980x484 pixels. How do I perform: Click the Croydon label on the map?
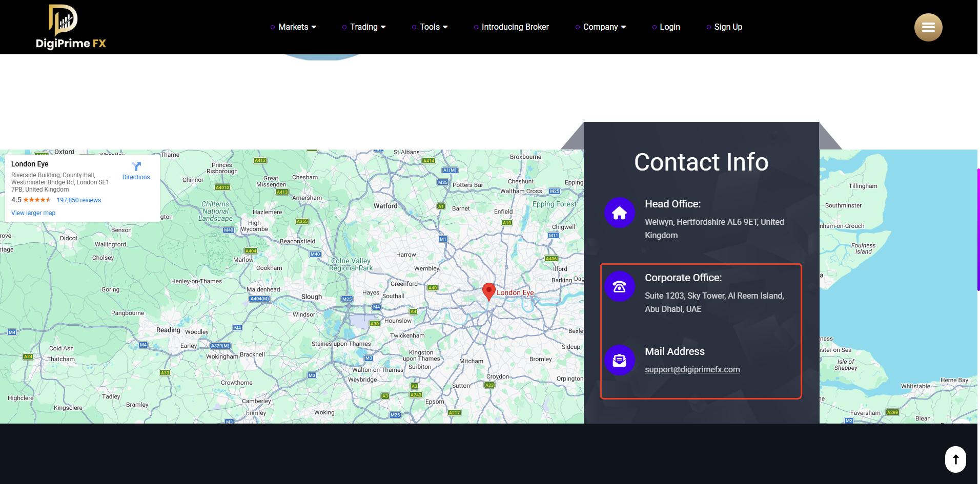[498, 376]
